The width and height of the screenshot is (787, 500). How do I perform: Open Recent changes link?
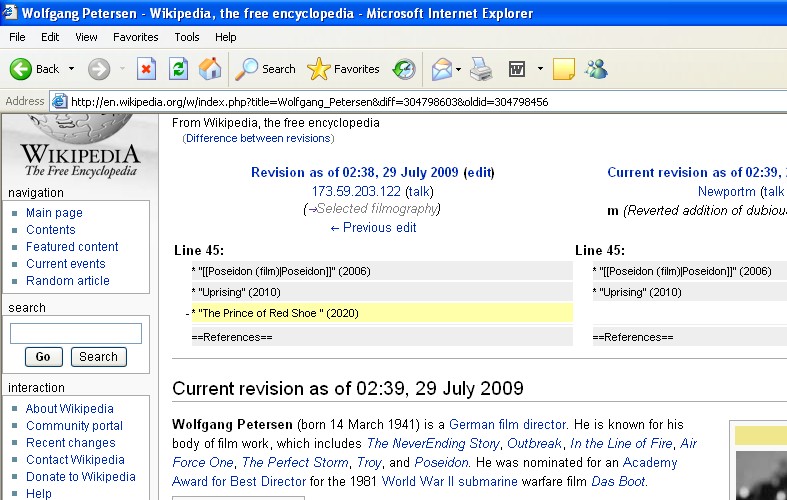(x=71, y=443)
